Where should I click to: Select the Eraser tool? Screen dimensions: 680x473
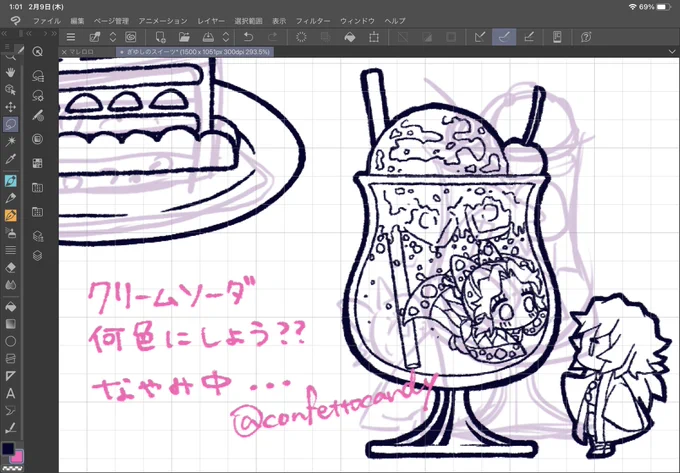tap(10, 267)
